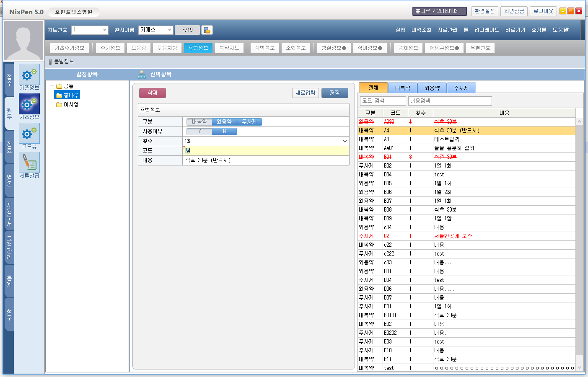Click the 코드 검색 input field
This screenshot has height=377, width=588.
click(383, 101)
